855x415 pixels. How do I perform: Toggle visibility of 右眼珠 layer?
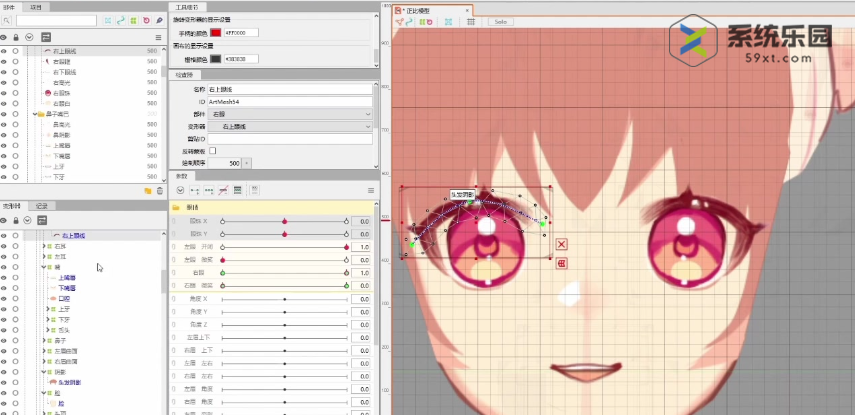[x=4, y=92]
